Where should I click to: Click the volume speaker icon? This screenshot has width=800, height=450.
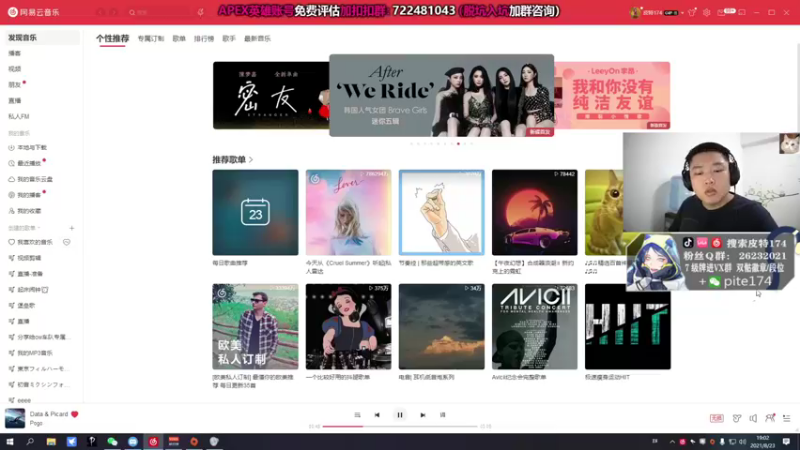pyautogui.click(x=753, y=418)
